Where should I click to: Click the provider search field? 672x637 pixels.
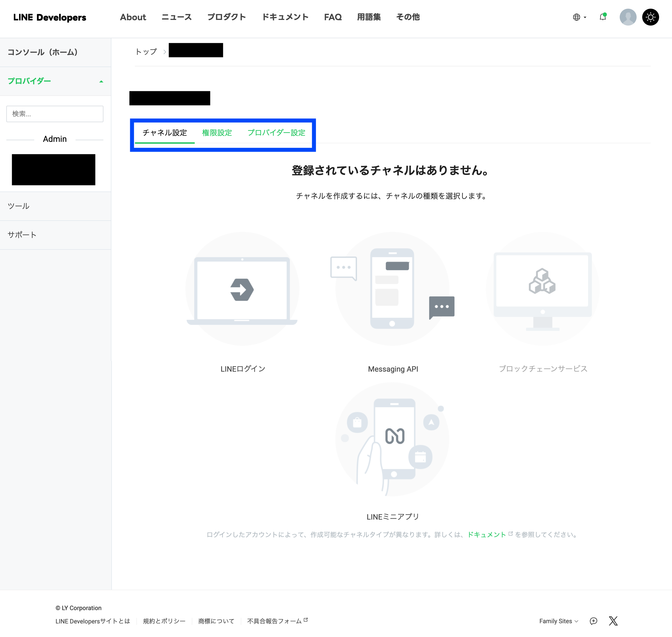pos(55,114)
